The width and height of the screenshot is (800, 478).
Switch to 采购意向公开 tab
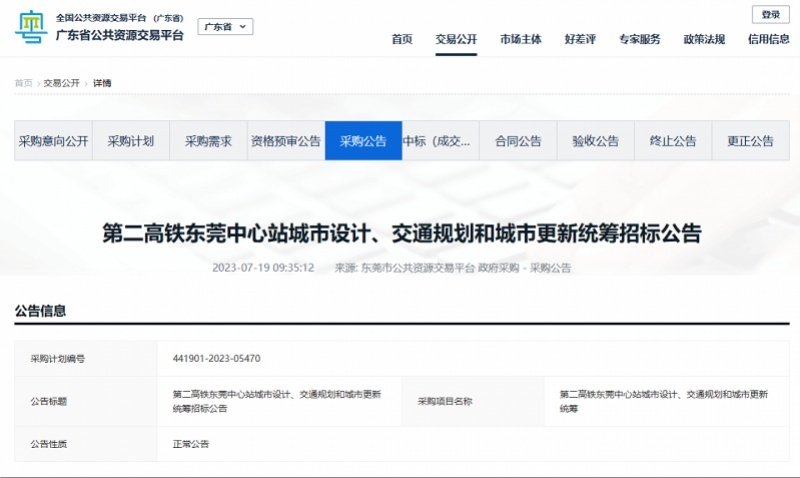click(x=53, y=141)
